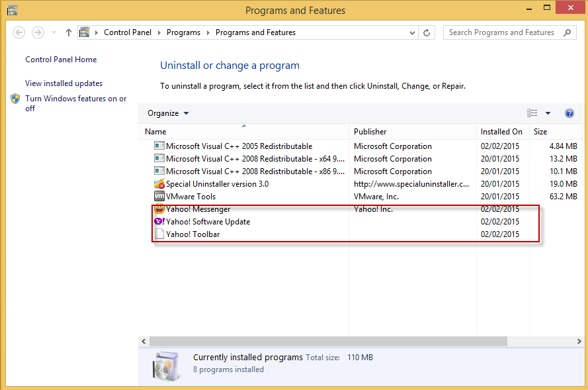Sort by the Name column header

(x=244, y=132)
